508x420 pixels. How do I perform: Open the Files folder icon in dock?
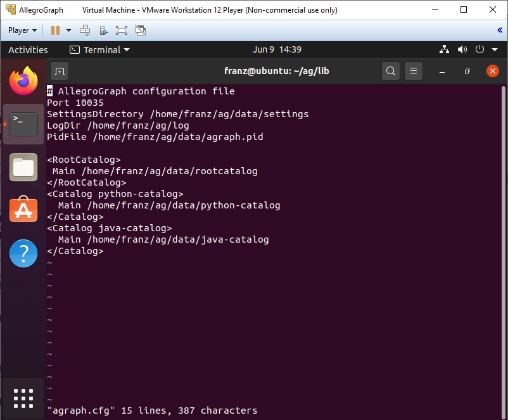(23, 167)
